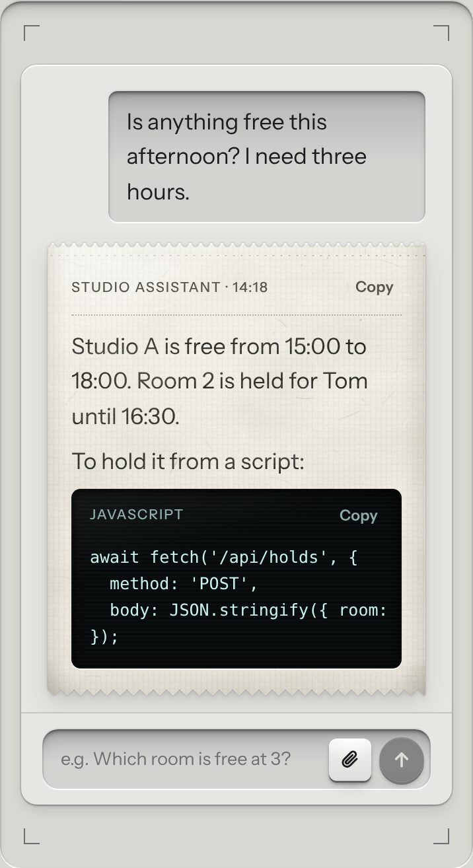
Task: Click code line "await fetch('/api/holds', {"
Action: (x=223, y=558)
